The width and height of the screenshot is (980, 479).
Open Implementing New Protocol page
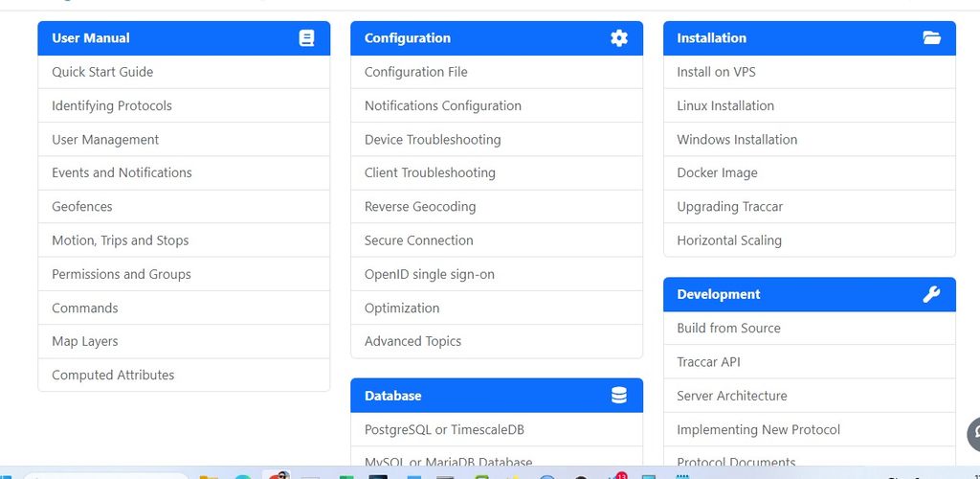coord(810,429)
